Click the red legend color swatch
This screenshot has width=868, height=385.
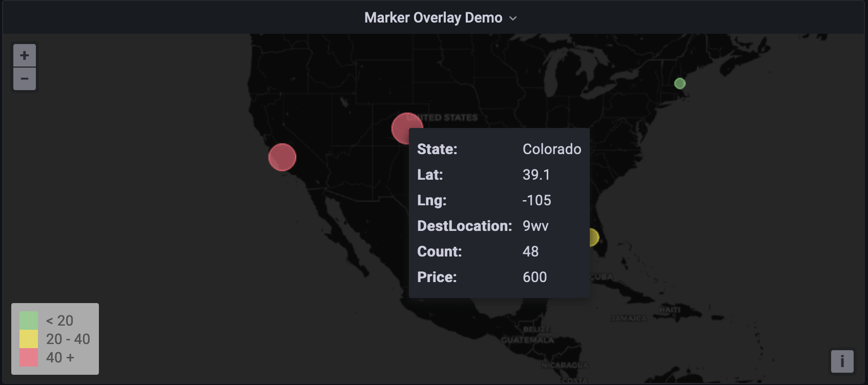29,357
